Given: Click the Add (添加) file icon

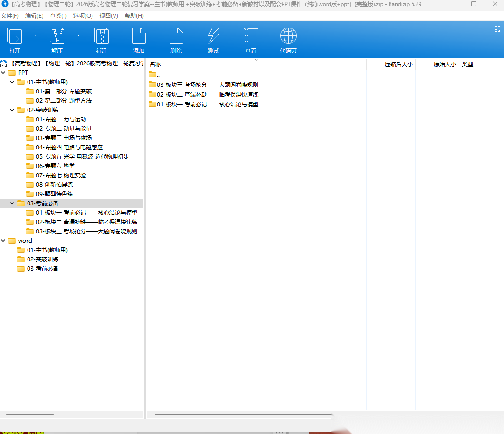Looking at the screenshot, I should click(x=139, y=36).
